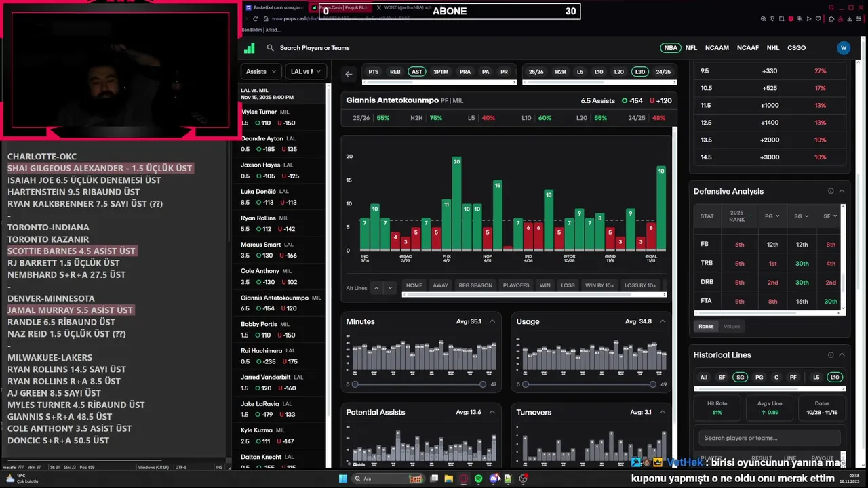868x488 pixels.
Task: Click the filter row horizontal scrollbar
Action: pyautogui.click(x=534, y=294)
